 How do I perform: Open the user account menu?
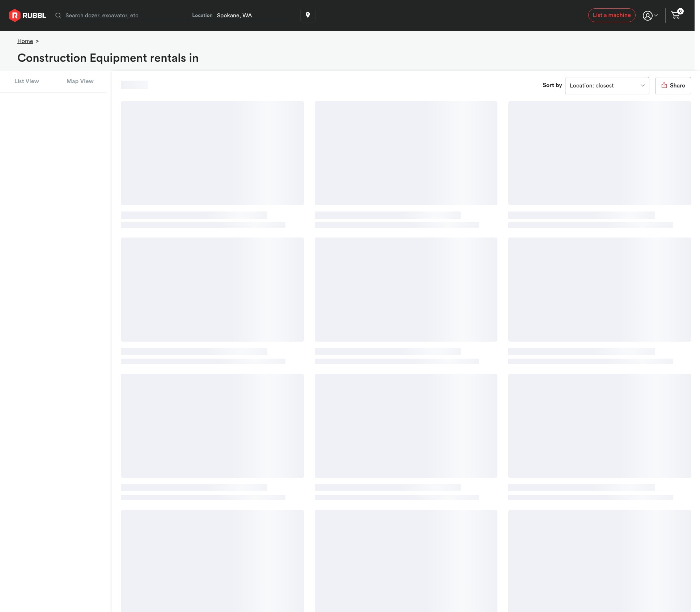[x=650, y=16]
